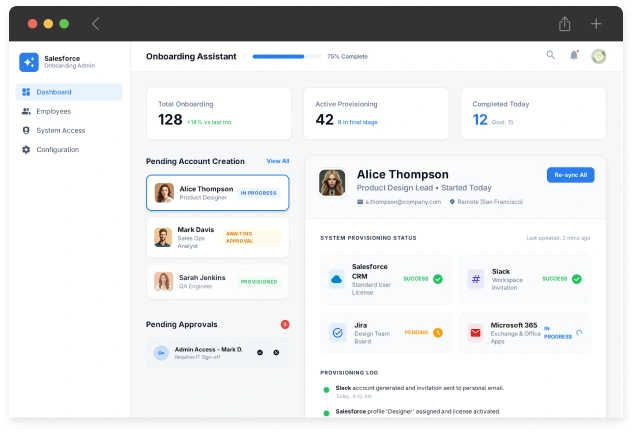The image size is (634, 432).
Task: Click the Slack success checkmark
Action: pyautogui.click(x=577, y=279)
